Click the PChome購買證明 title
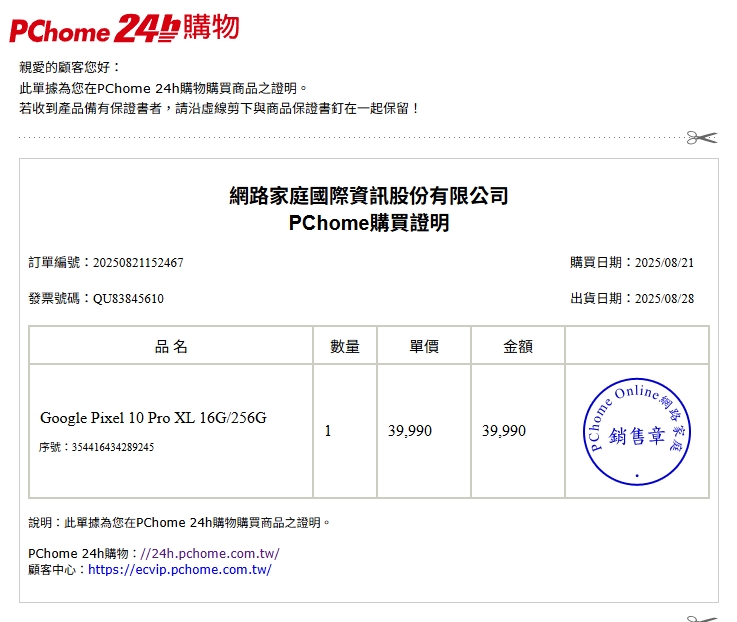The image size is (737, 622). click(369, 223)
